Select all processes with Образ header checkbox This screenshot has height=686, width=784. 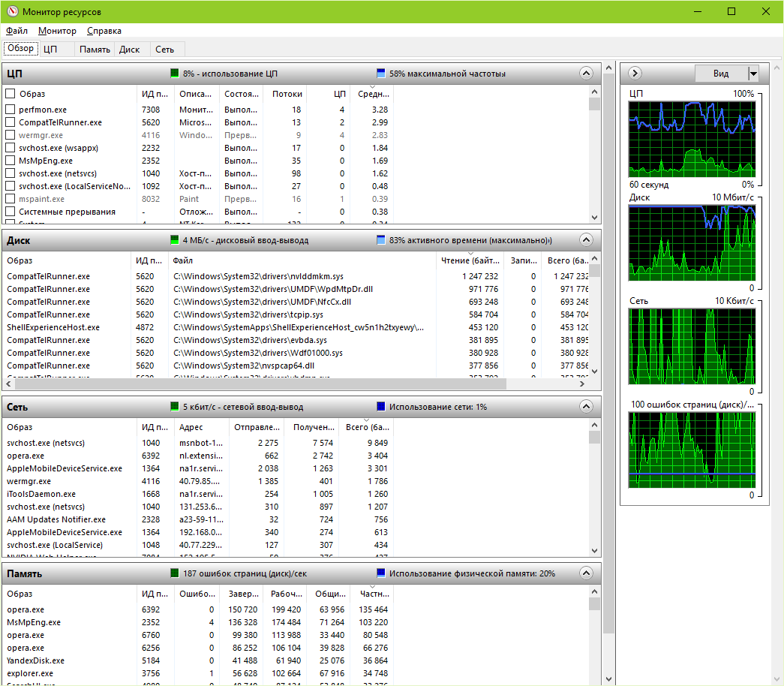(11, 94)
